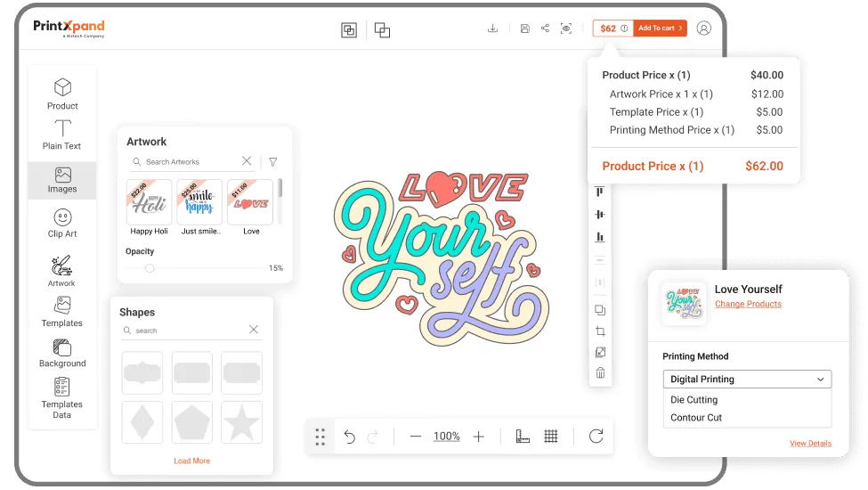Select the Love Yourself canvas artwork

coord(442,258)
